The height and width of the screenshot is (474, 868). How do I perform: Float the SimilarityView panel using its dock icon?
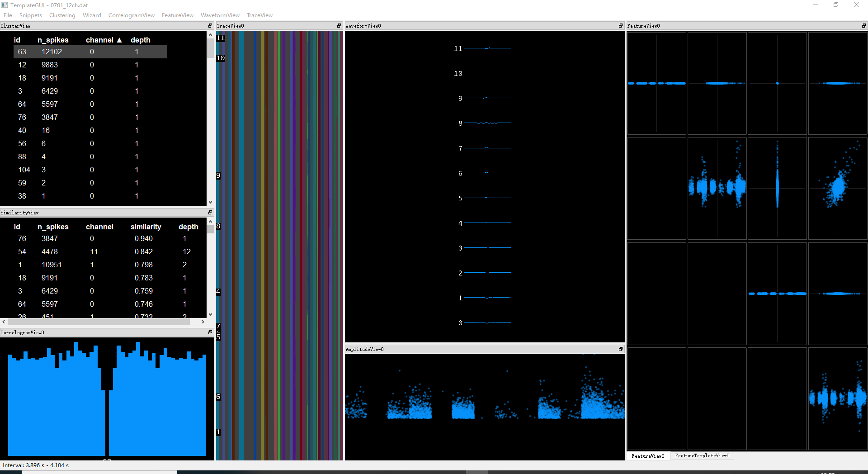[x=210, y=212]
